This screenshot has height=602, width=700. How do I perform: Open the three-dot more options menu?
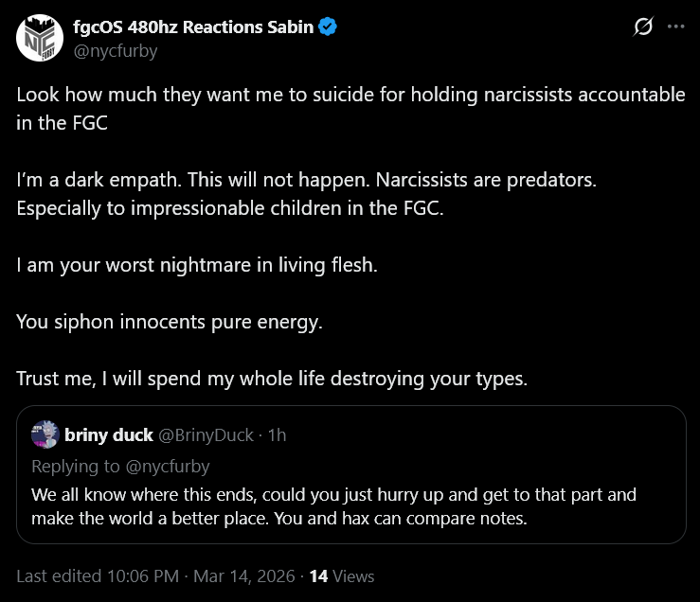675,27
